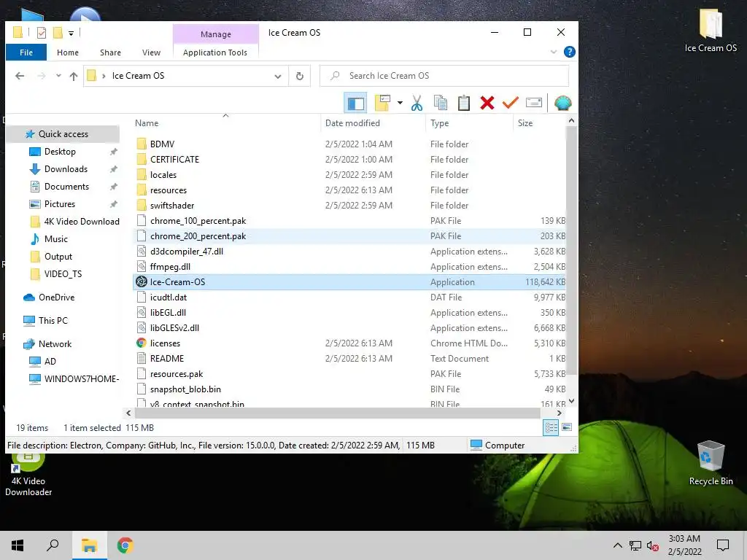
Task: Select the BDMV folder
Action: (162, 144)
